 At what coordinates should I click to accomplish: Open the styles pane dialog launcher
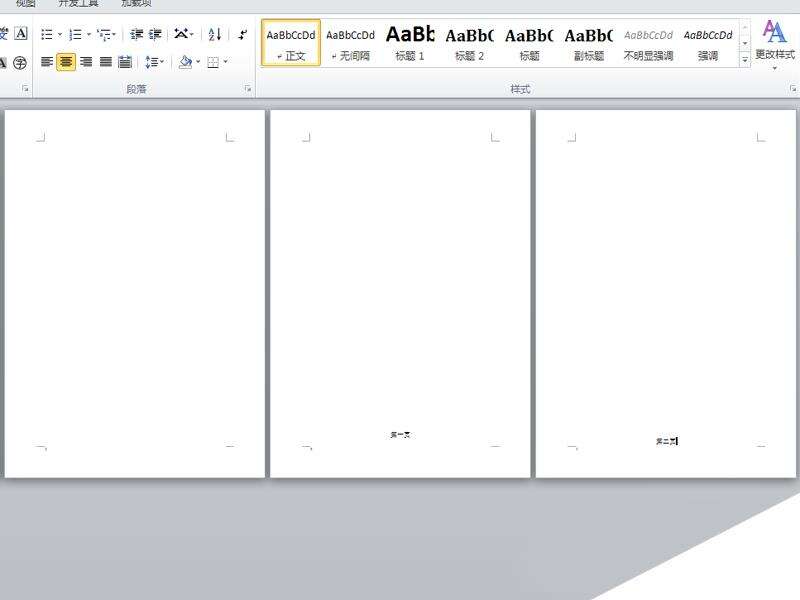(793, 89)
